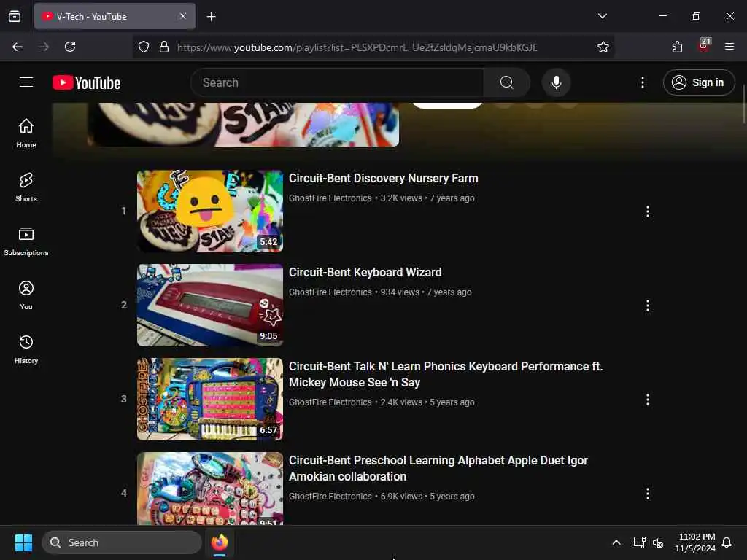Open the Windows Start menu
The image size is (747, 560).
tap(23, 542)
